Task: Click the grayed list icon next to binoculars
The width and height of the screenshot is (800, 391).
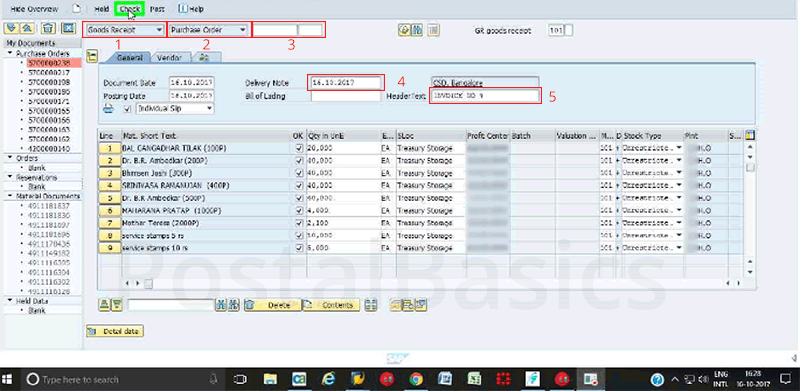Action: pyautogui.click(x=433, y=30)
